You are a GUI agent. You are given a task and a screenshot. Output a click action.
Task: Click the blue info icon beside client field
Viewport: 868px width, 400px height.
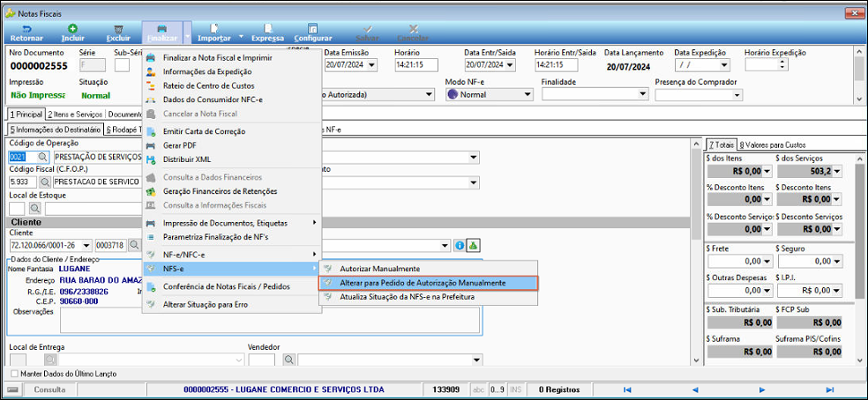(x=459, y=245)
